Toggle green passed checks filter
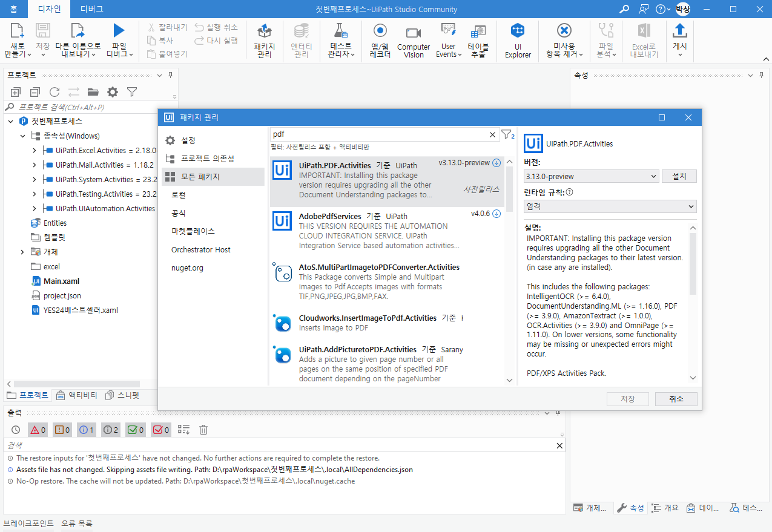Viewport: 772px width, 532px height. (136, 430)
